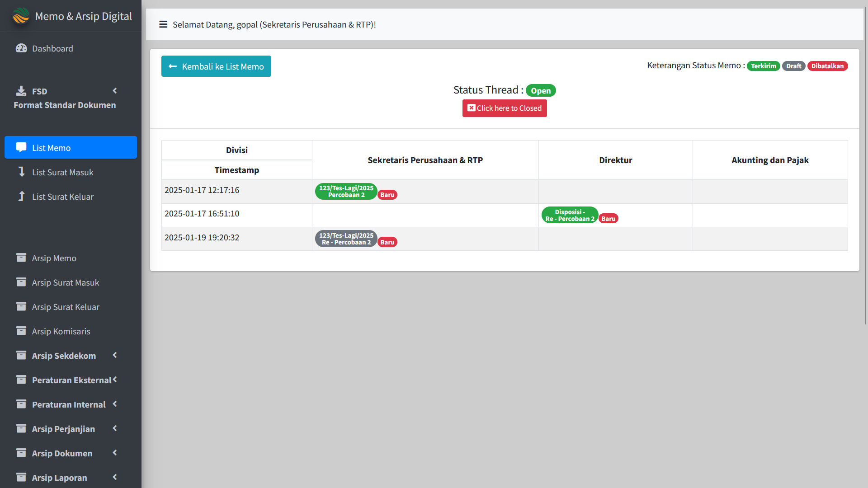Open Arsip Surat Masuk menu item

point(65,282)
